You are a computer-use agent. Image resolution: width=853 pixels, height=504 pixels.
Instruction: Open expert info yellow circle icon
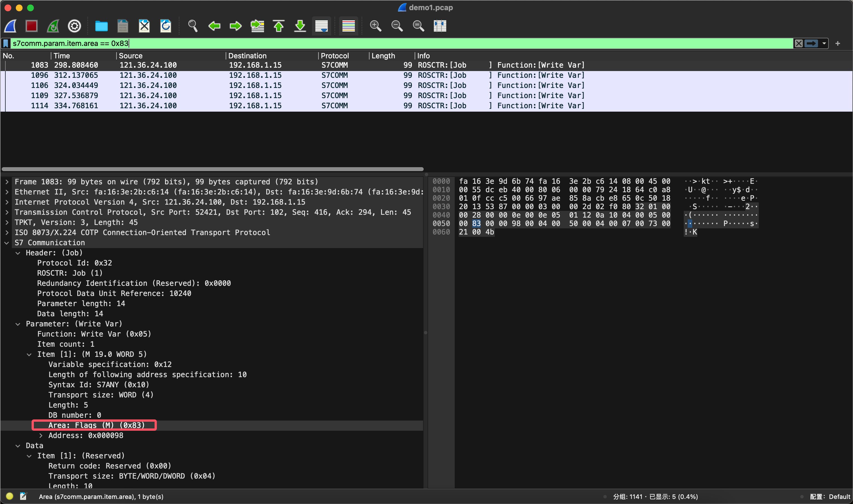[10, 496]
